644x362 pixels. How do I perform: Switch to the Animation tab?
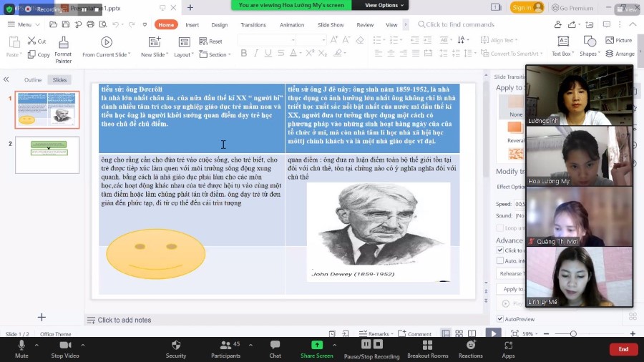coord(292,24)
